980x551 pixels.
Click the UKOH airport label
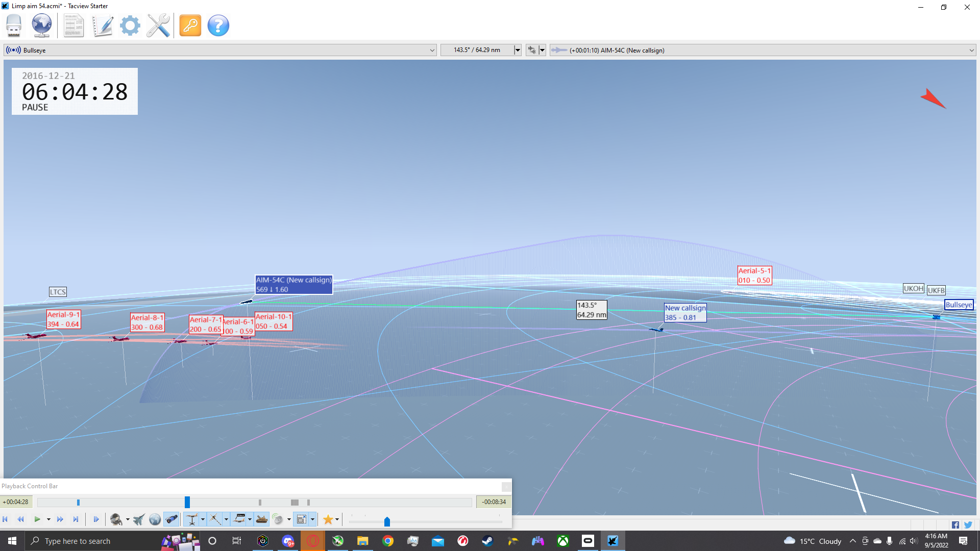(x=914, y=289)
